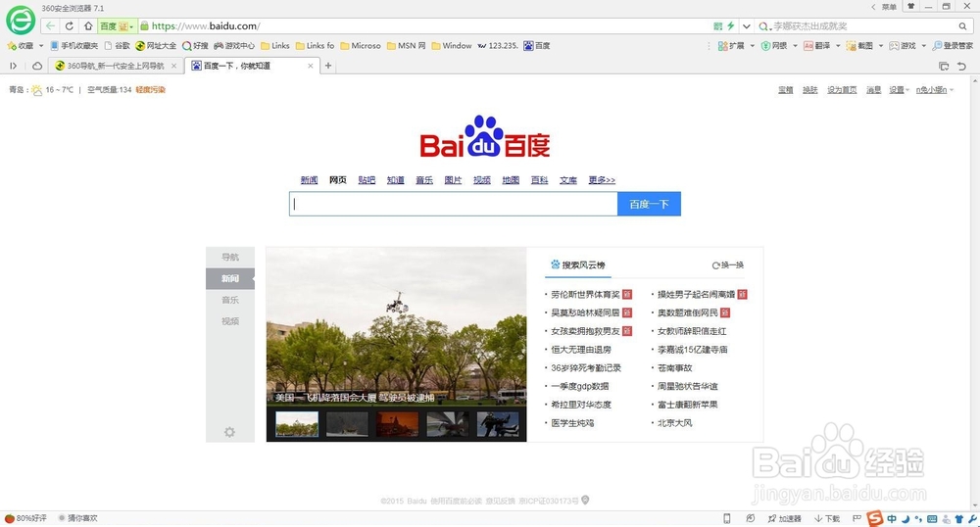Select the 音乐 sidebar tab

point(230,300)
